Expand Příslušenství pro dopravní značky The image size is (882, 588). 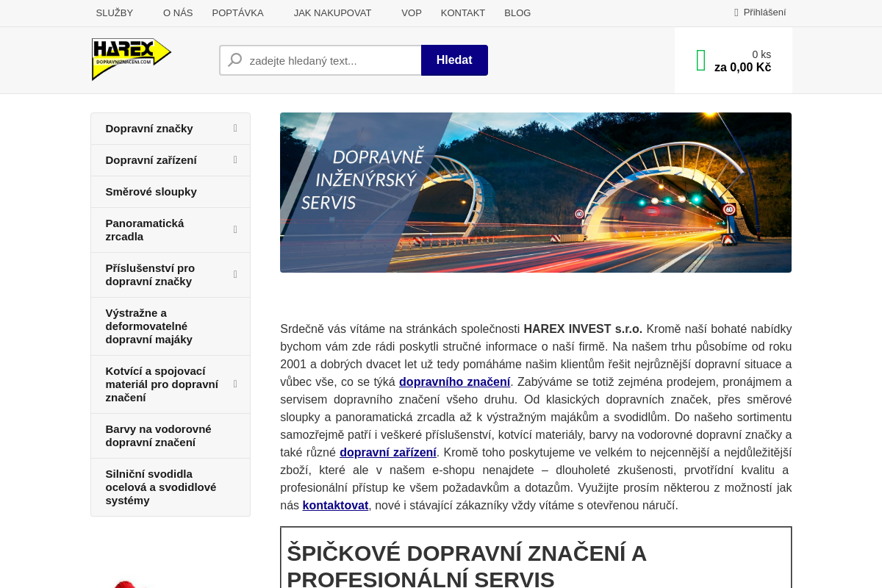pyautogui.click(x=234, y=274)
